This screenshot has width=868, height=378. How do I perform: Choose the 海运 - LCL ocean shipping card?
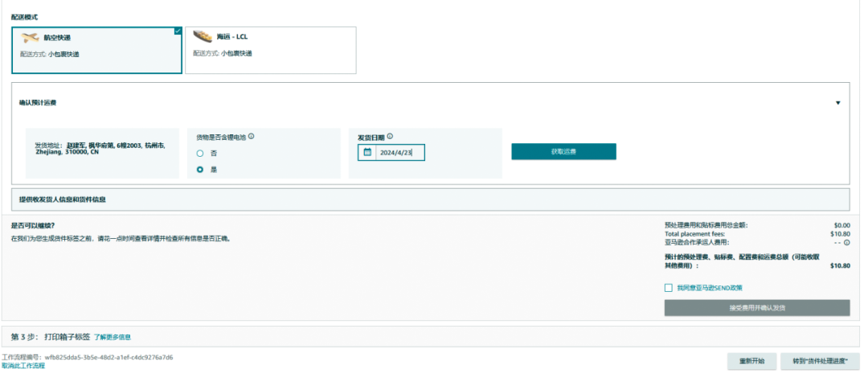pyautogui.click(x=271, y=50)
